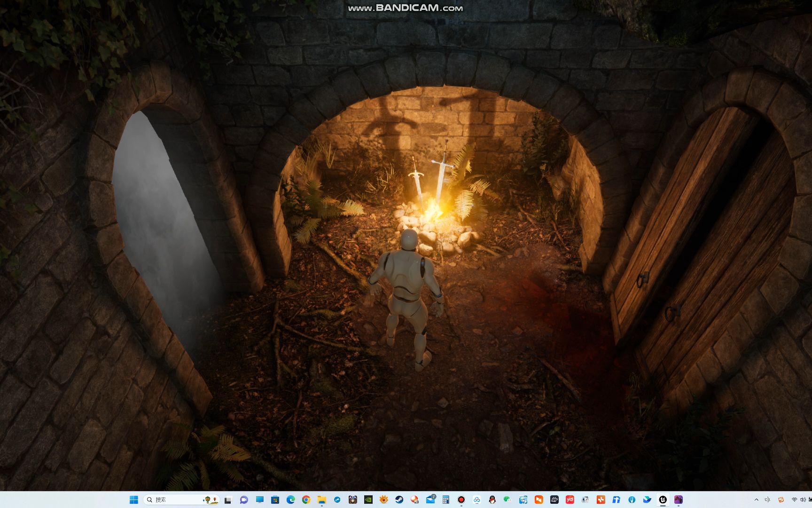The width and height of the screenshot is (812, 508).
Task: Launch Steam from the taskbar
Action: (x=399, y=500)
